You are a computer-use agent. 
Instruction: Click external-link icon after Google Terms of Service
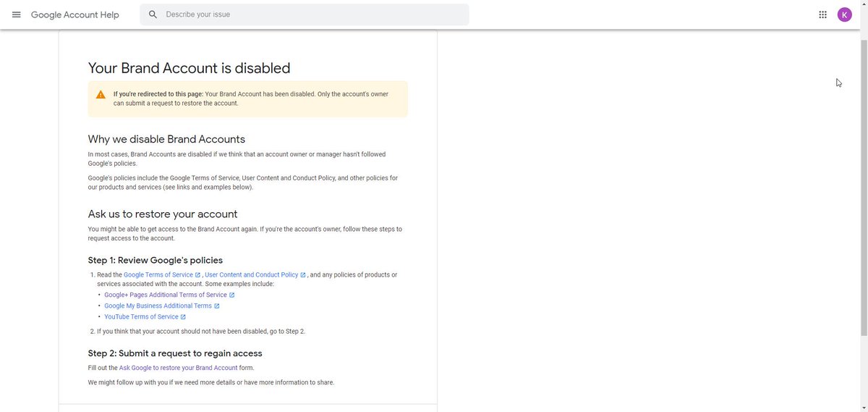pyautogui.click(x=197, y=275)
